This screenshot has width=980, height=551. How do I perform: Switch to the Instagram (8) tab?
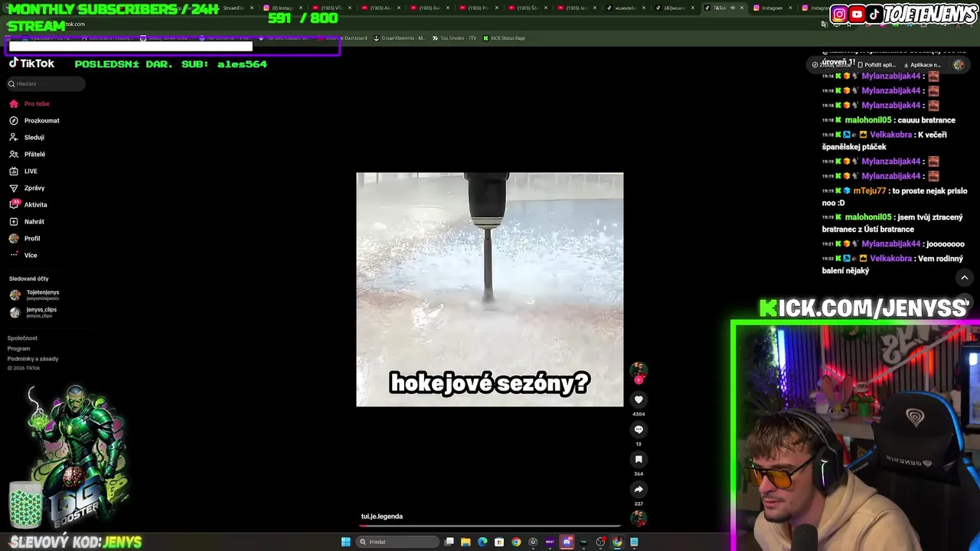[x=283, y=8]
